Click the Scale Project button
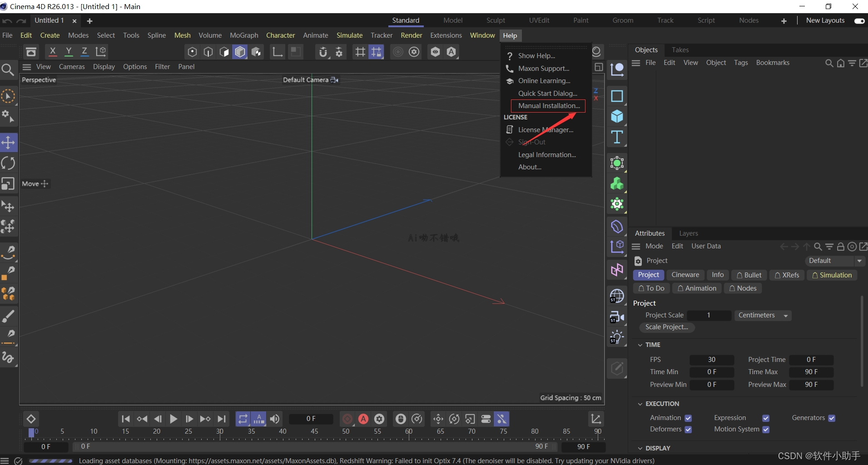Image resolution: width=868 pixels, height=465 pixels. click(x=667, y=327)
